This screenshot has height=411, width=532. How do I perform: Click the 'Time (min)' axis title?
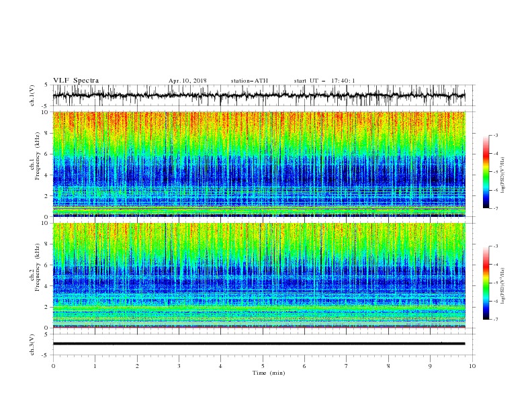269,373
